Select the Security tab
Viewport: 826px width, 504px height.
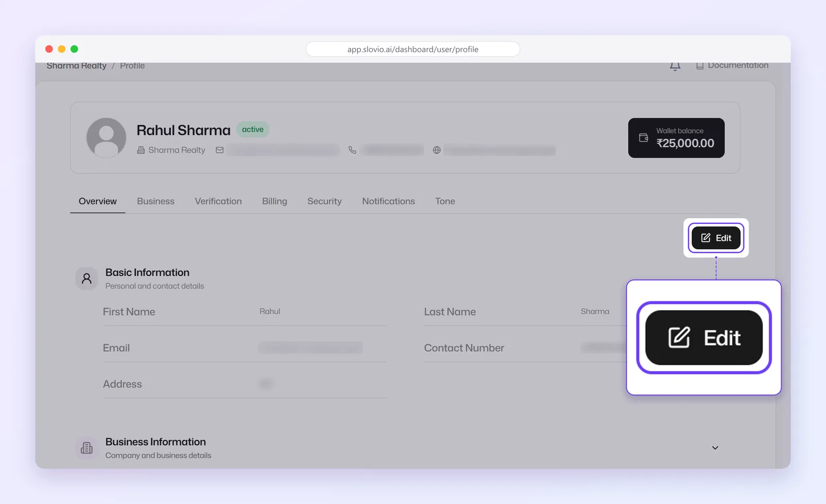[x=324, y=201]
